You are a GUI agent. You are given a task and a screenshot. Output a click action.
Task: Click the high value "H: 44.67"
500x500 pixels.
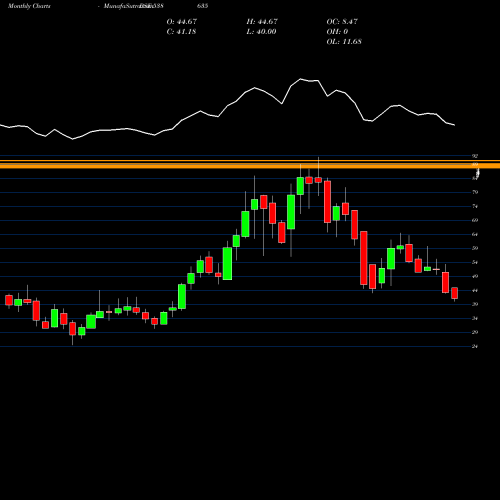coord(262,21)
